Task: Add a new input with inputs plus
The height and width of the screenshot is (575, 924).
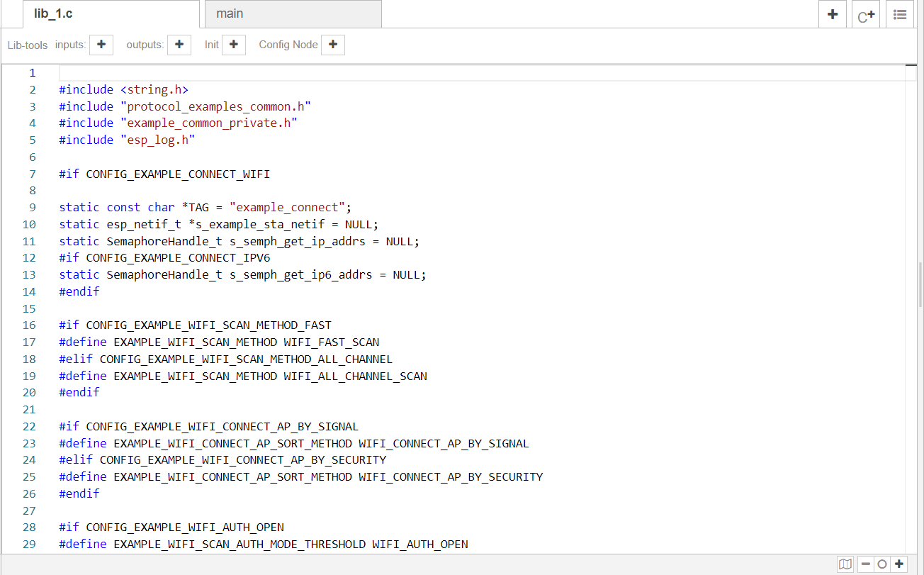Action: coord(101,45)
